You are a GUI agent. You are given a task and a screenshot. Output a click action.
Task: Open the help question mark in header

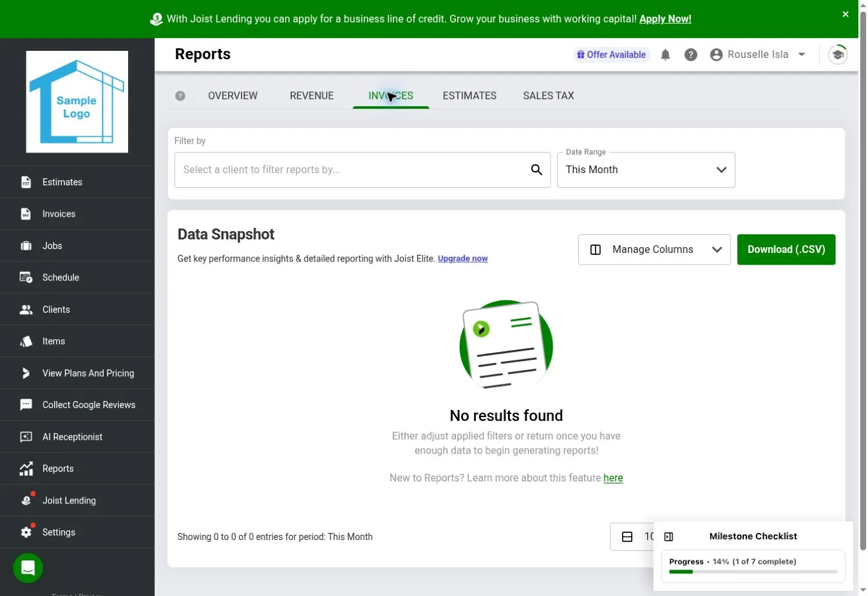point(691,55)
